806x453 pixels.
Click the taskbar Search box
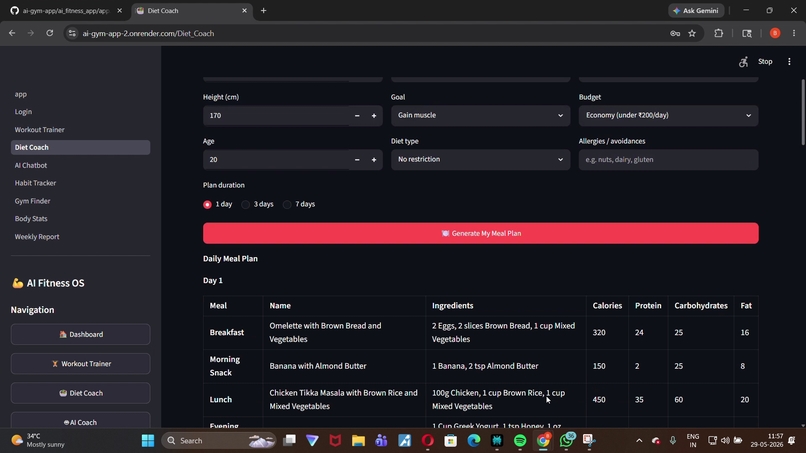219,441
